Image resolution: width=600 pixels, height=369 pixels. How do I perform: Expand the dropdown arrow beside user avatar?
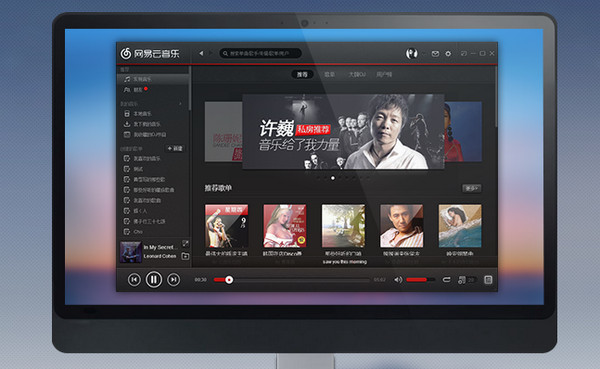[x=423, y=54]
